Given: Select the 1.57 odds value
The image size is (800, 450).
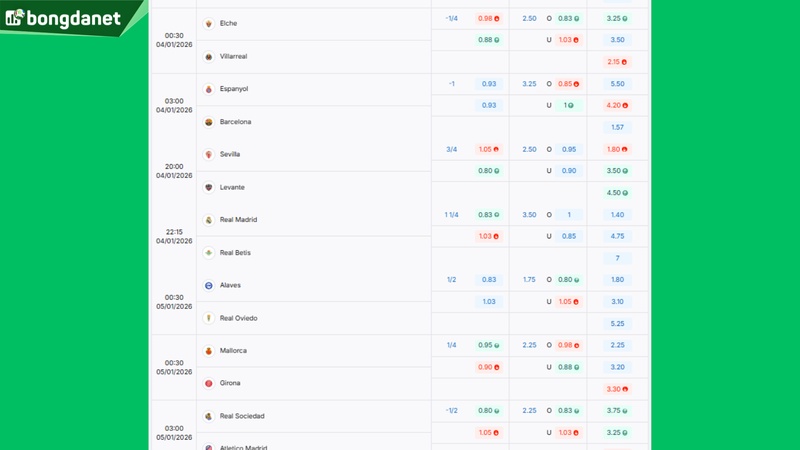Looking at the screenshot, I should pyautogui.click(x=616, y=128).
